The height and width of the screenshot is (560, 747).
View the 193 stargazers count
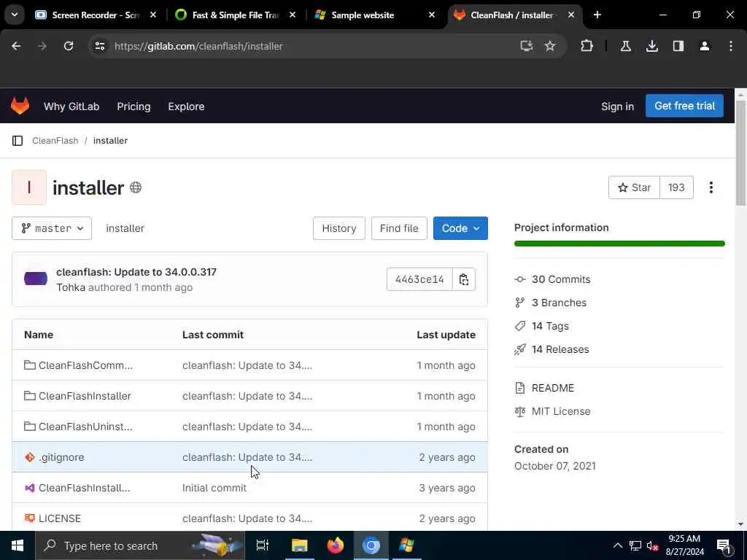[676, 187]
